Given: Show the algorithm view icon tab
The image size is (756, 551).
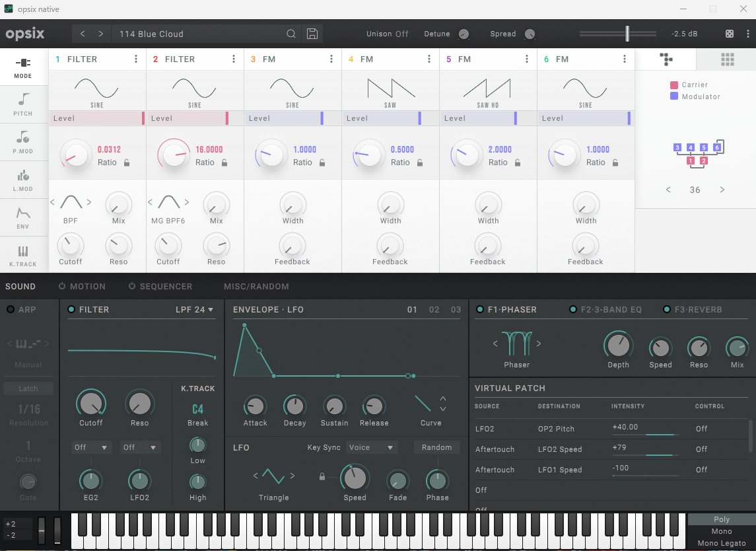Looking at the screenshot, I should point(666,59).
